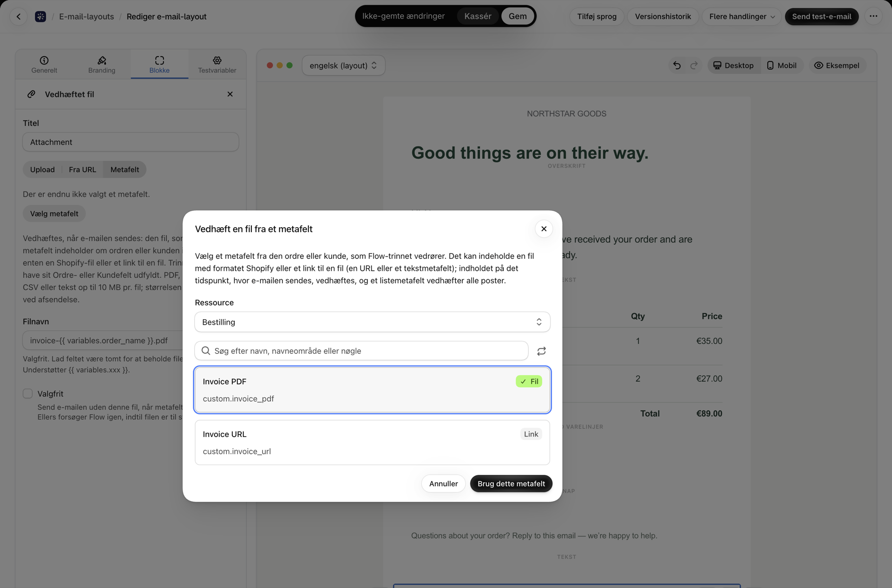
Task: Toggle the Valgfrit checkbox
Action: [x=28, y=393]
